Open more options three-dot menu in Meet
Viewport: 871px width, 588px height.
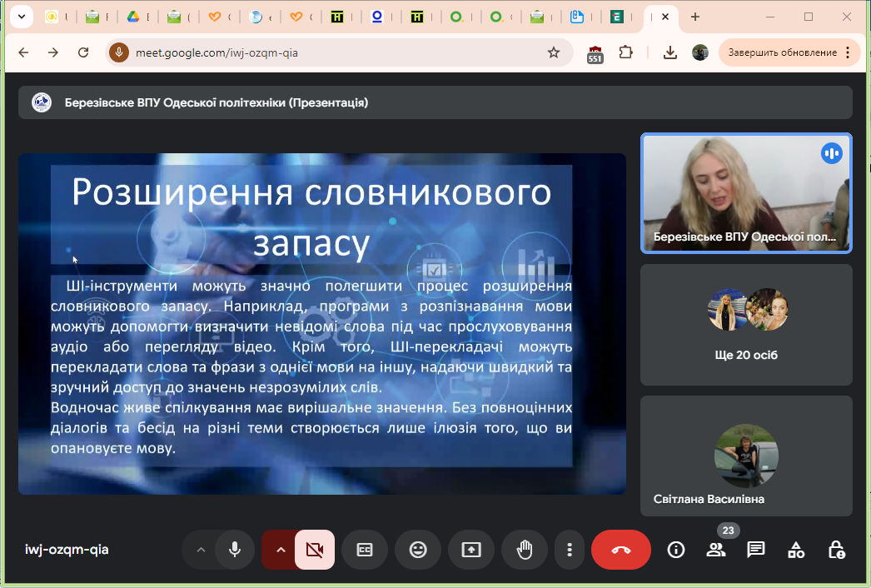570,550
